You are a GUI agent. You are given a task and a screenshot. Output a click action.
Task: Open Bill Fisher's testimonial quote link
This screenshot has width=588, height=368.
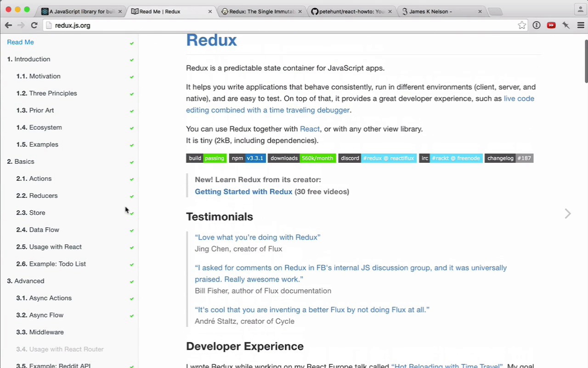(351, 273)
